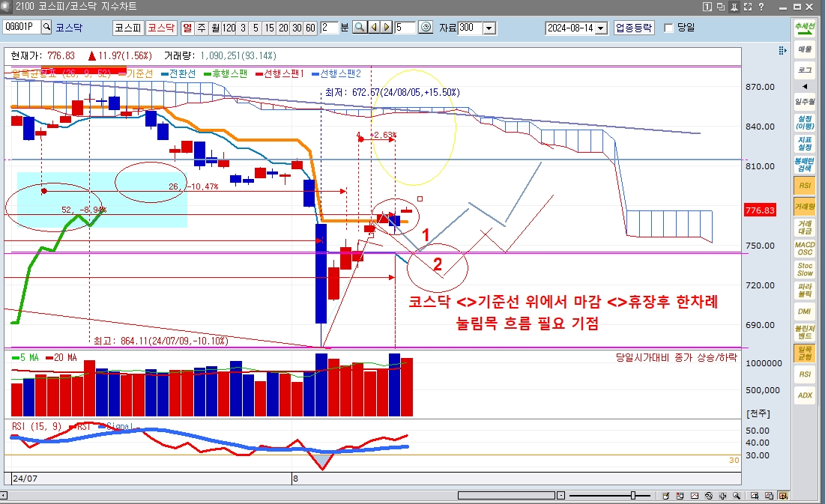Viewport: 825px width, 504px height.
Task: Click the symbol search magnifier next to QGG01P
Action: 46,27
